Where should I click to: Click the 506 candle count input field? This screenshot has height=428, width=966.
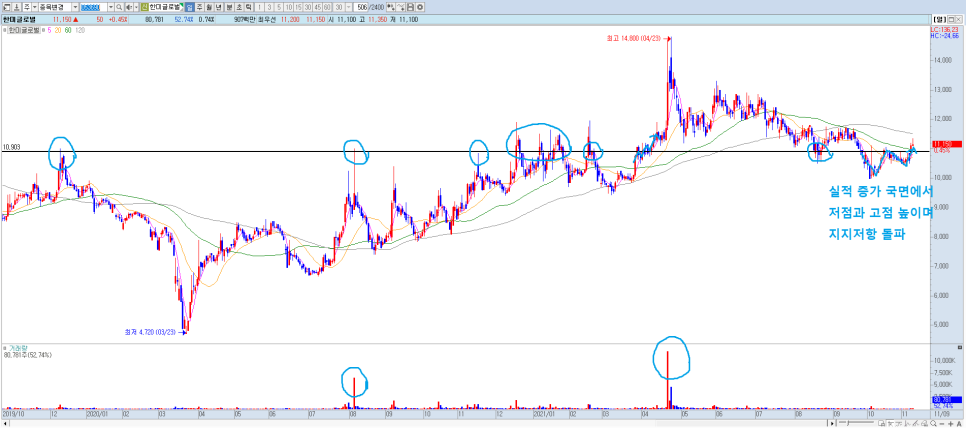[x=361, y=7]
